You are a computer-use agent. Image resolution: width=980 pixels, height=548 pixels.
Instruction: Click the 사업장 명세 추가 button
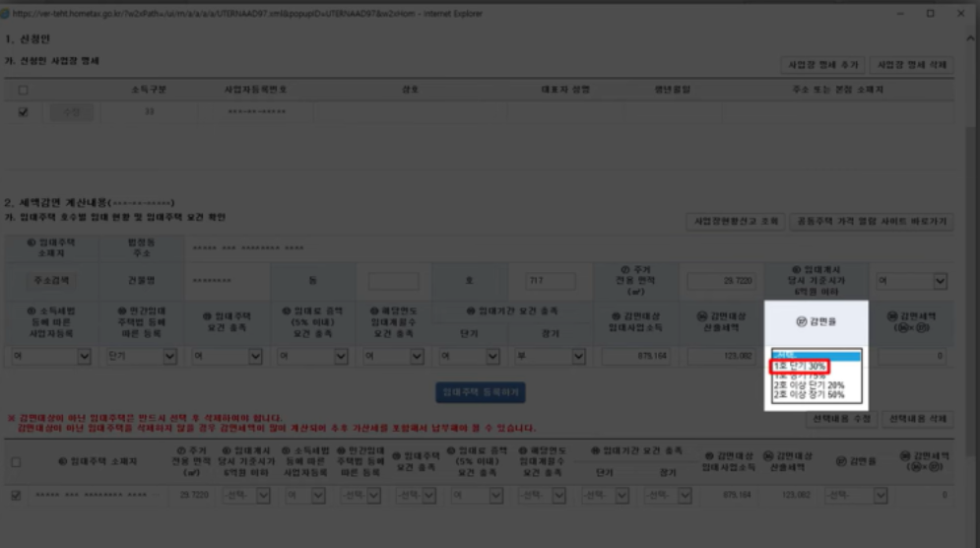click(823, 65)
